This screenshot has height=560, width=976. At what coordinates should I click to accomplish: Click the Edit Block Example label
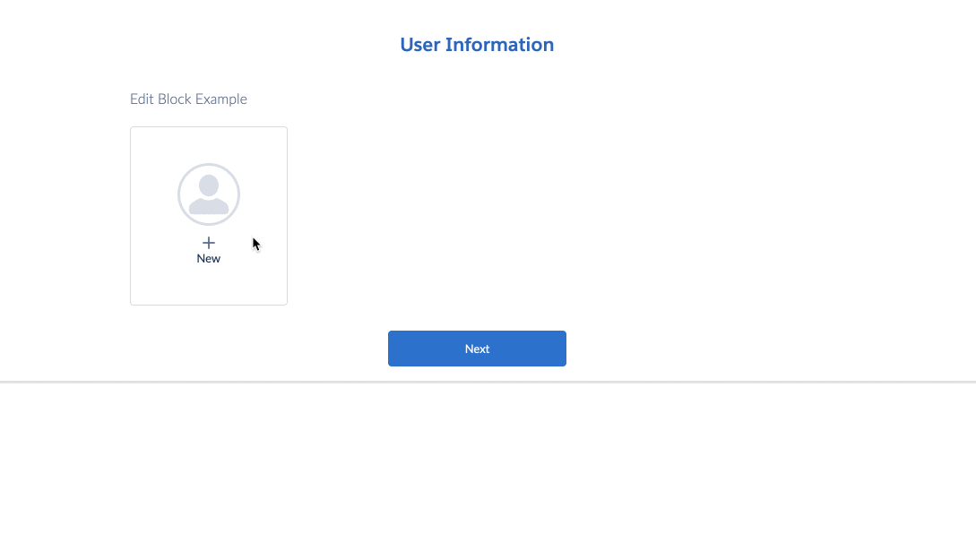pyautogui.click(x=188, y=99)
